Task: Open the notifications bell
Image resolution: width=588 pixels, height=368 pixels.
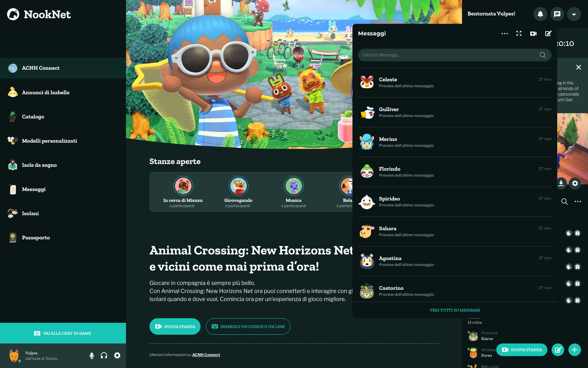Action: (x=540, y=14)
